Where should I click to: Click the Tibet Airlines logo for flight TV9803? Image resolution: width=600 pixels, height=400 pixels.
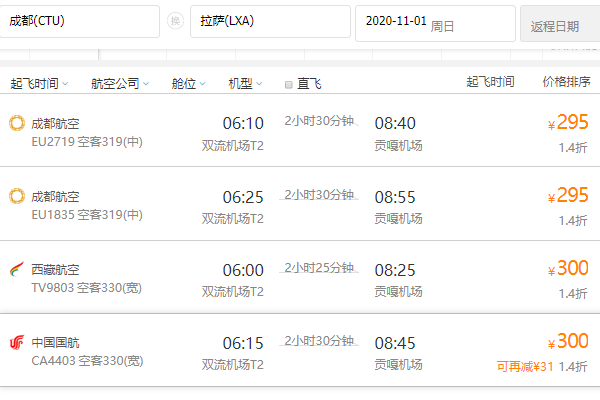(16, 269)
